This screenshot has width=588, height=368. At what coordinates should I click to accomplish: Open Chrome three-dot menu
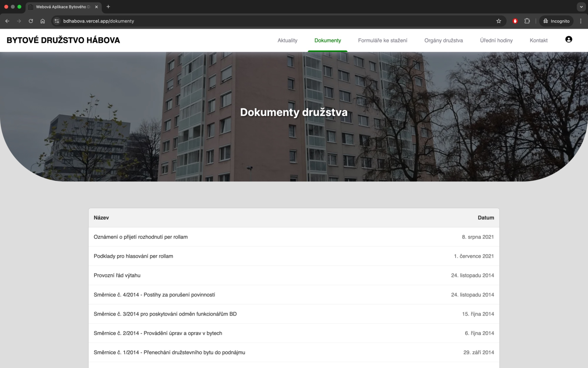tap(580, 21)
